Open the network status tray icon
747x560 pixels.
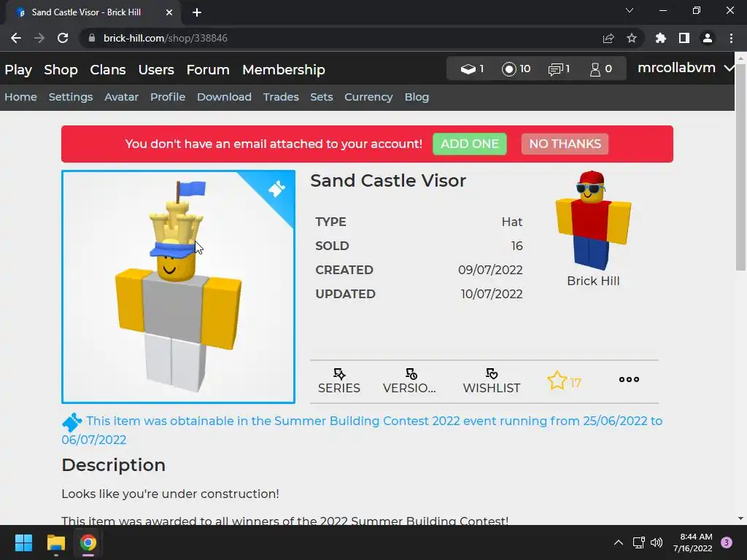[x=638, y=542]
